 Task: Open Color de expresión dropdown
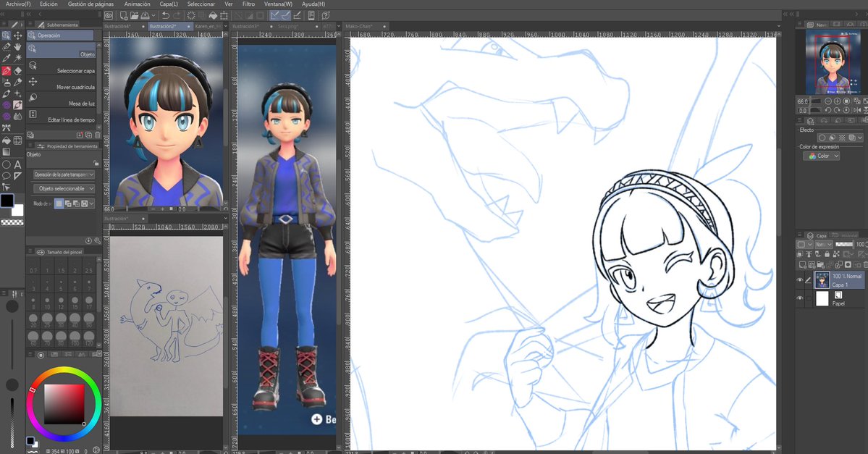point(821,156)
